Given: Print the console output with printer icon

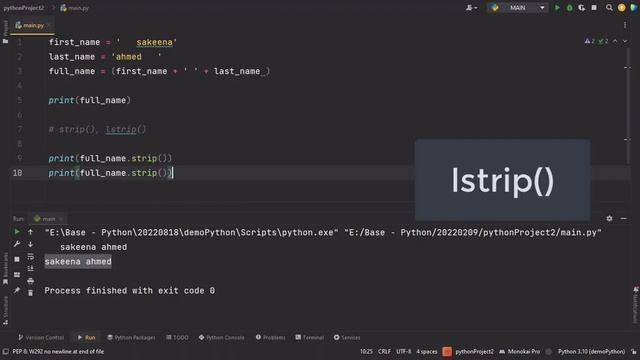Looking at the screenshot, I should point(31,281).
